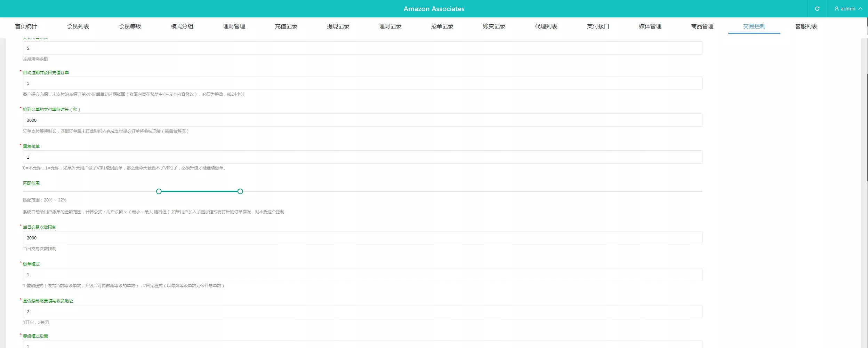Click the left 匹配范围 slider handle
Screen dimensions: 868x348
tap(159, 191)
